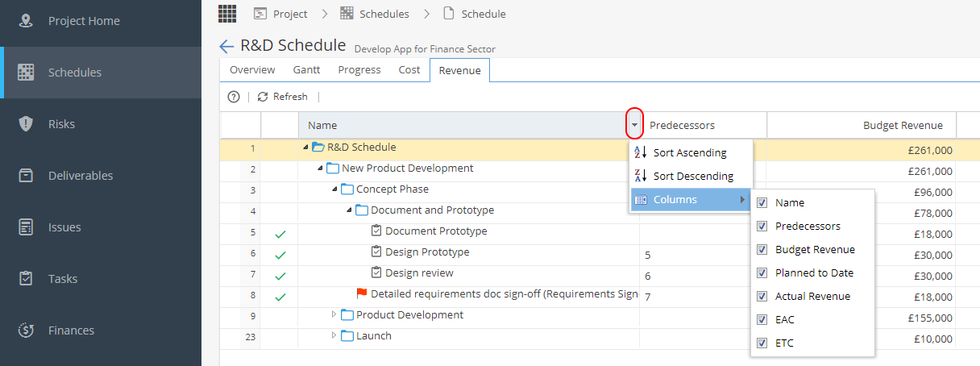
Task: Click the Schedule breadcrumb document icon
Action: pos(449,14)
